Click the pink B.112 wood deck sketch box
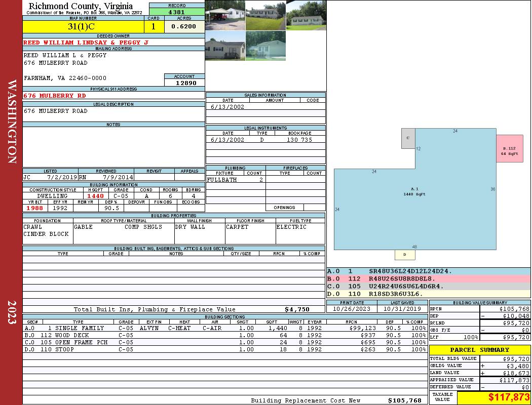This screenshot has width=532, height=405. click(x=509, y=148)
